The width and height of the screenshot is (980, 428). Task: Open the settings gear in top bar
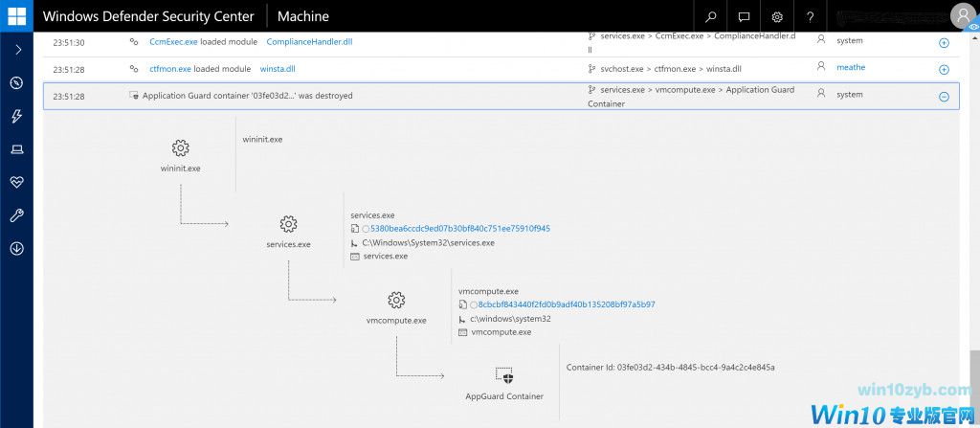pos(777,16)
